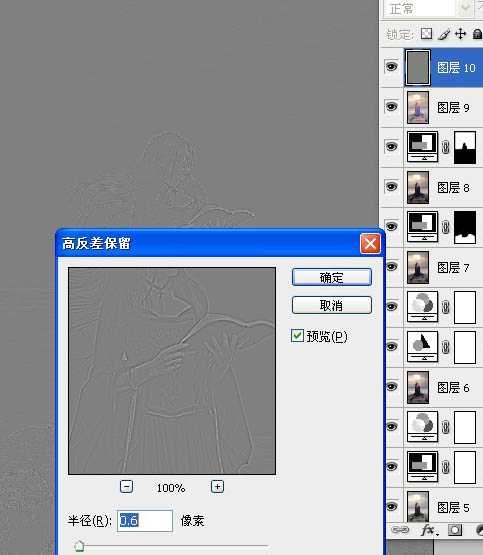The height and width of the screenshot is (555, 483).
Task: Click the lock position move icon
Action: click(x=460, y=34)
